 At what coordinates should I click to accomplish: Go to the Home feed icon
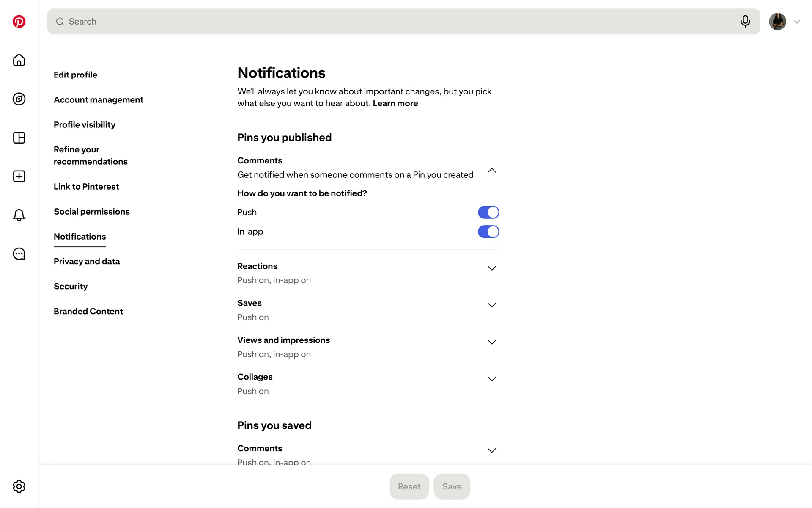click(x=19, y=60)
